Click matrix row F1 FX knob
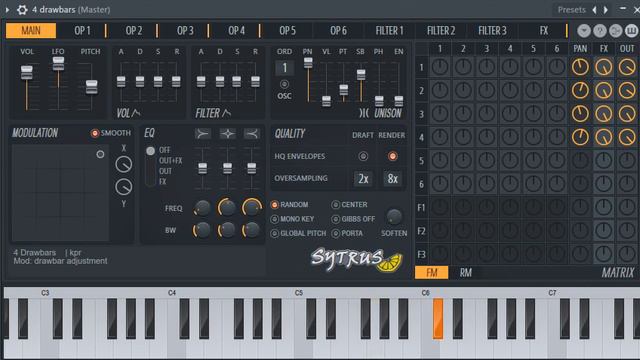This screenshot has height=360, width=640. pyautogui.click(x=604, y=208)
